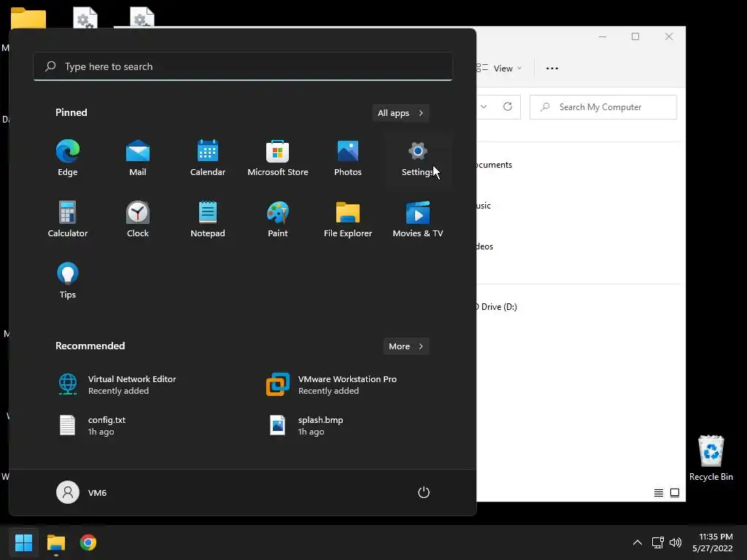Screen dimensions: 747x560
Task: Open the volume control in the system tray
Action: pos(676,542)
